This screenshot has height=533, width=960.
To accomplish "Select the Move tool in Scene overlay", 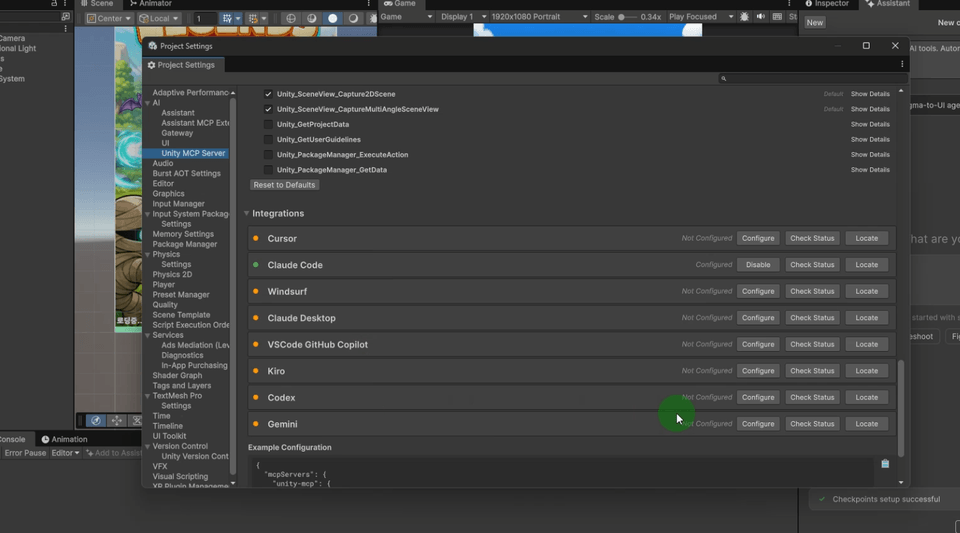I will pyautogui.click(x=116, y=420).
